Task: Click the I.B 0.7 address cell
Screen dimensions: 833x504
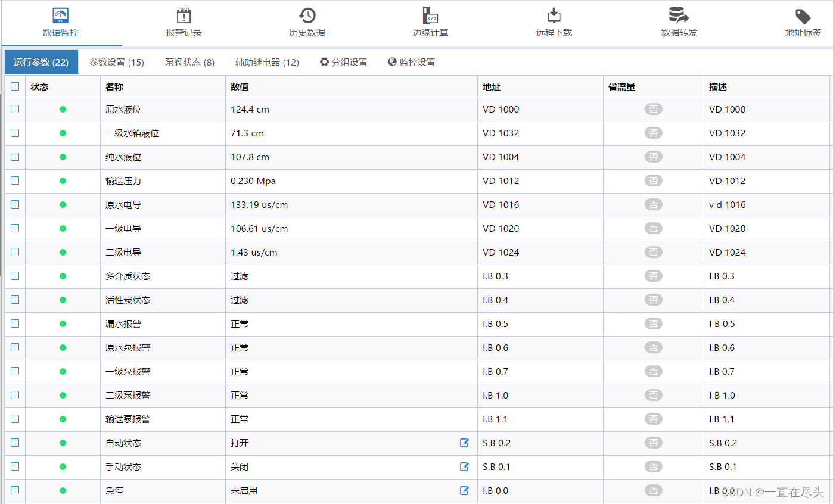Action: [x=540, y=372]
